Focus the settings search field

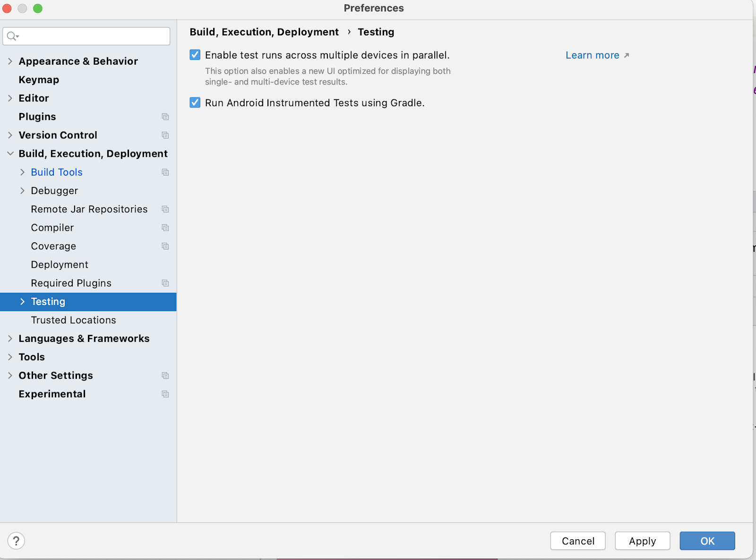(x=86, y=36)
